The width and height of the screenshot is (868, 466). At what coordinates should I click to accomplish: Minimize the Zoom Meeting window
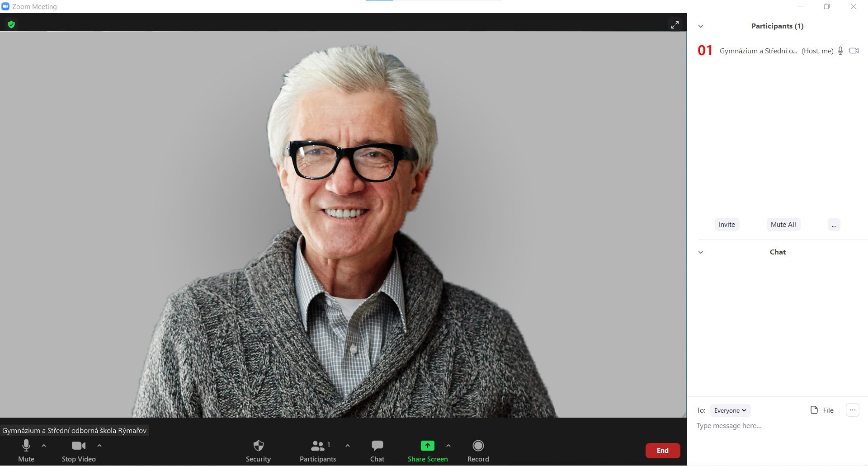(x=801, y=6)
